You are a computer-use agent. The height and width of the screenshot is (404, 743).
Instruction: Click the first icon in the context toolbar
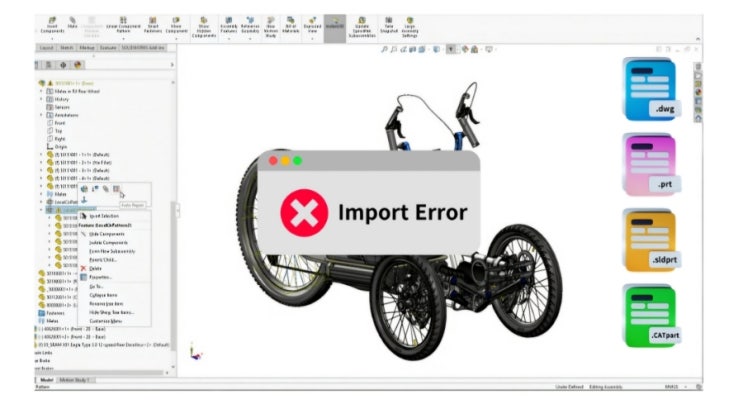84,189
